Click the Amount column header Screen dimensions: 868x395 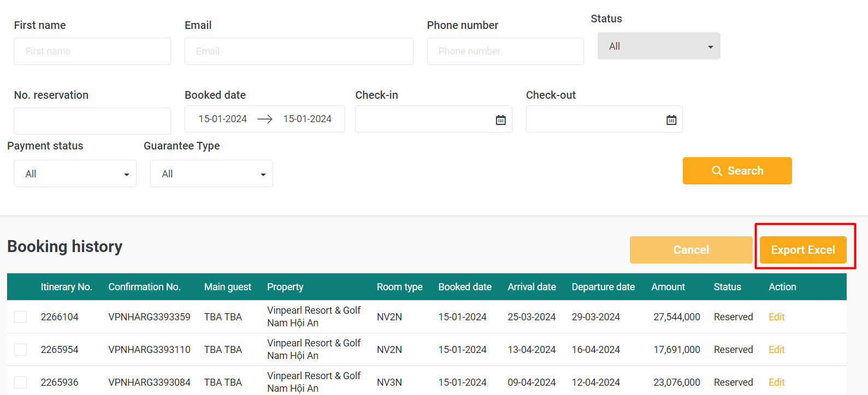tap(668, 287)
